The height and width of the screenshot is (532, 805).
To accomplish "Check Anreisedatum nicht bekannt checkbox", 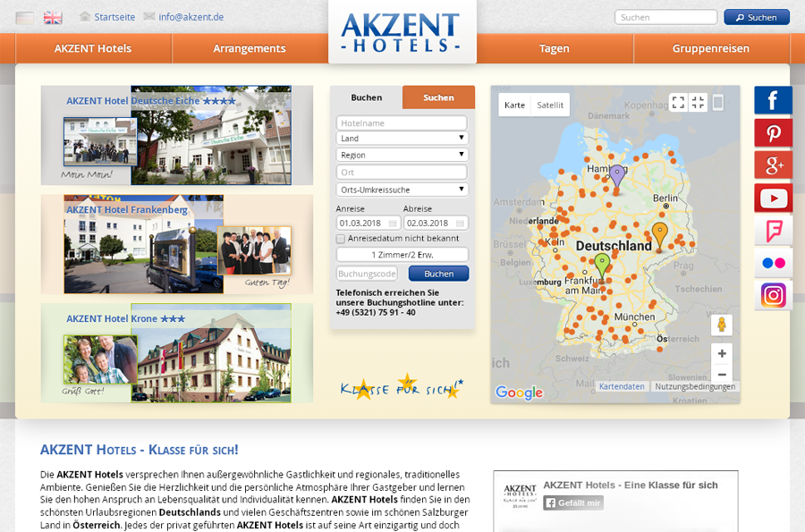I will [341, 239].
